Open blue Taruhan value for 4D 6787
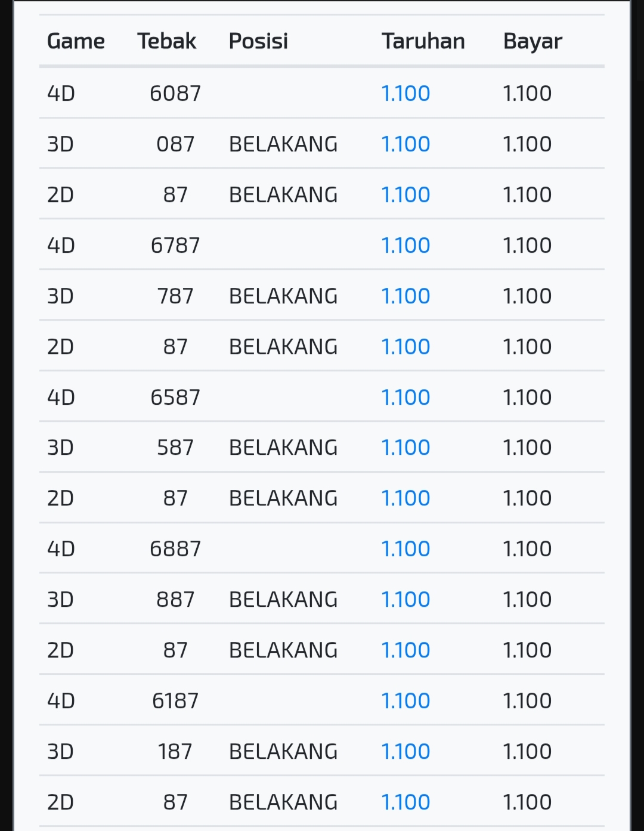The image size is (644, 831). [x=405, y=246]
